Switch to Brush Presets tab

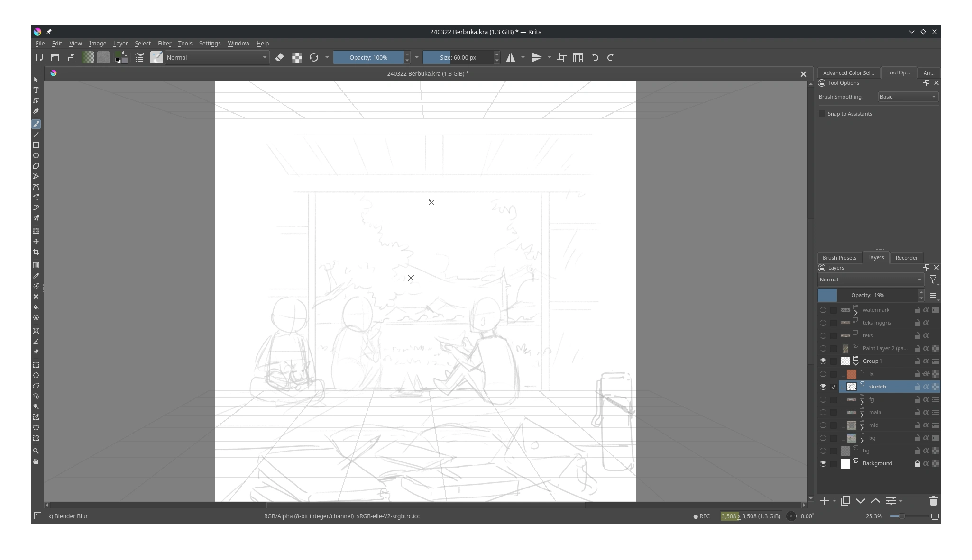click(839, 258)
